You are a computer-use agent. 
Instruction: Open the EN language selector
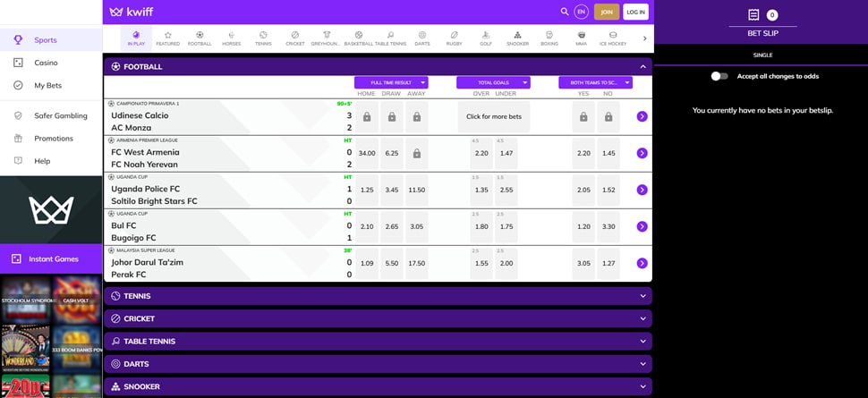(582, 12)
